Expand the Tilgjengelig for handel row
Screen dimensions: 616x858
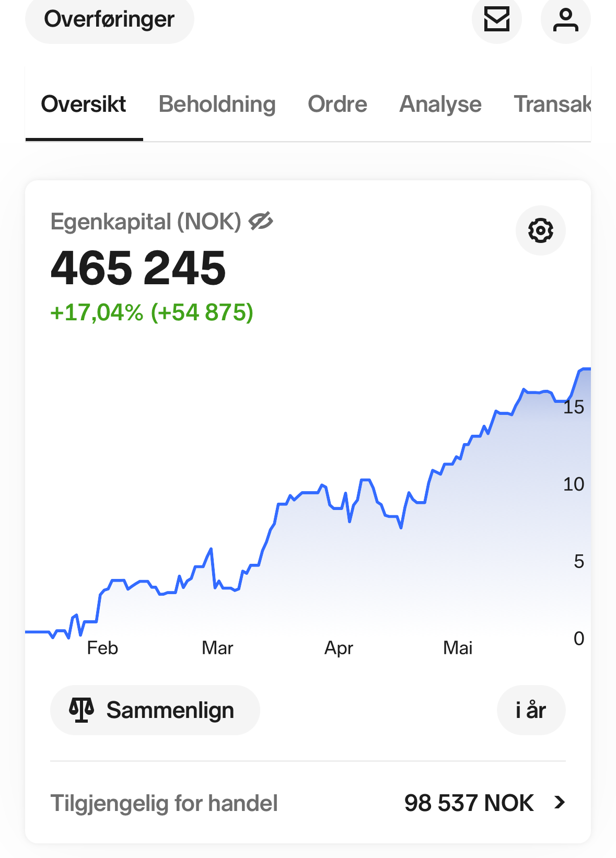click(x=308, y=803)
